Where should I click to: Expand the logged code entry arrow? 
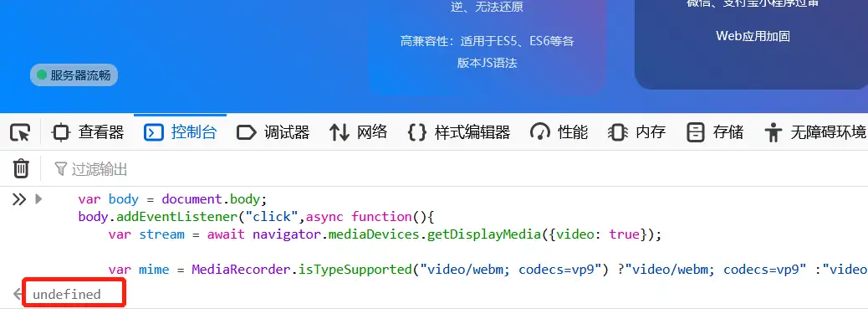[x=38, y=198]
